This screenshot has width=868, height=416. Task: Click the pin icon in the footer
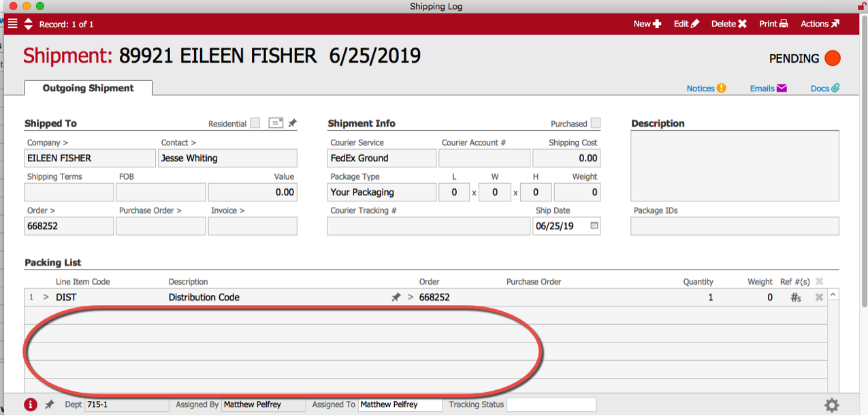50,404
